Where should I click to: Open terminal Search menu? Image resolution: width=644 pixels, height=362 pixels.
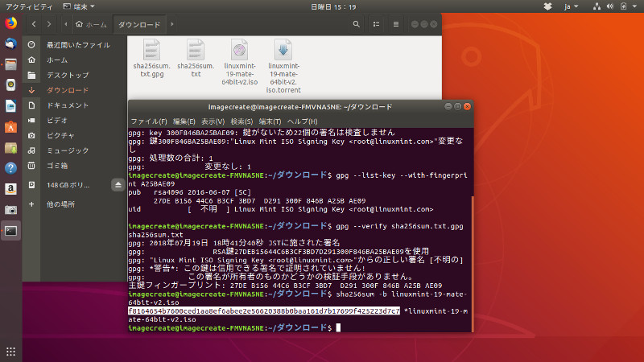[242, 121]
